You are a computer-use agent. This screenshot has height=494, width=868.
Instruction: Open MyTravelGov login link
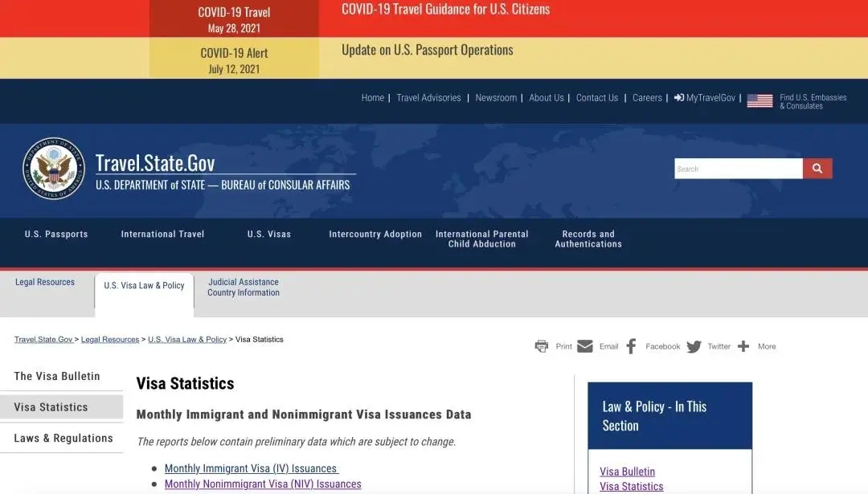click(x=704, y=98)
